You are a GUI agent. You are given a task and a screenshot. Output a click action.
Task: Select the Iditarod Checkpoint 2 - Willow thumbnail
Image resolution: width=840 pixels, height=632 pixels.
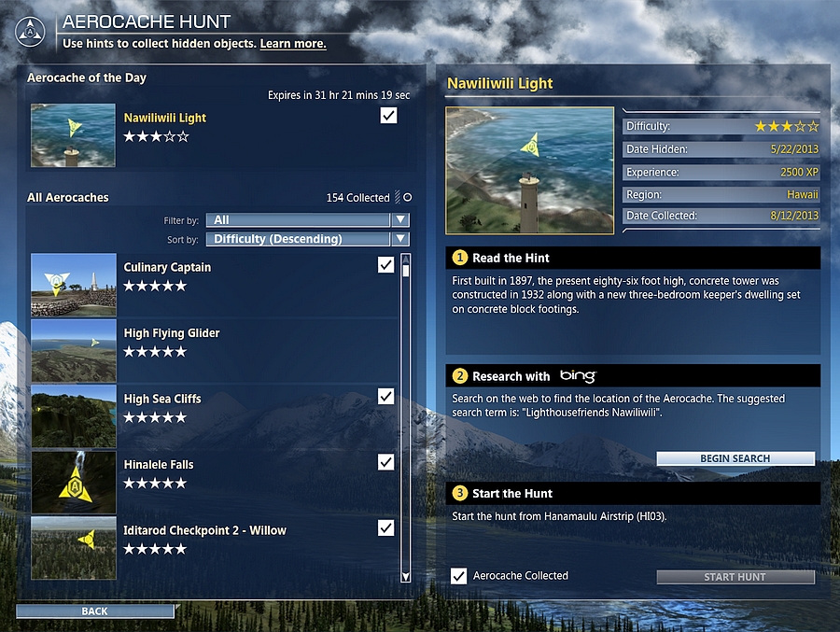pyautogui.click(x=74, y=548)
